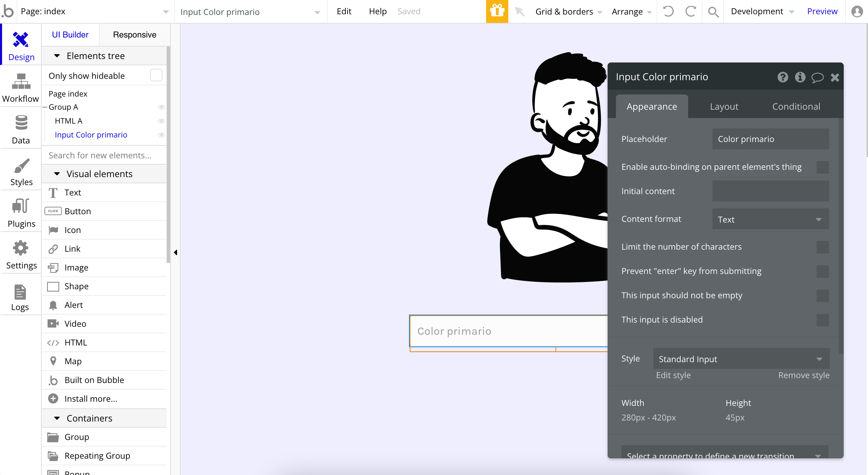Open the Style Standard Input dropdown
The width and height of the screenshot is (868, 475).
click(741, 359)
